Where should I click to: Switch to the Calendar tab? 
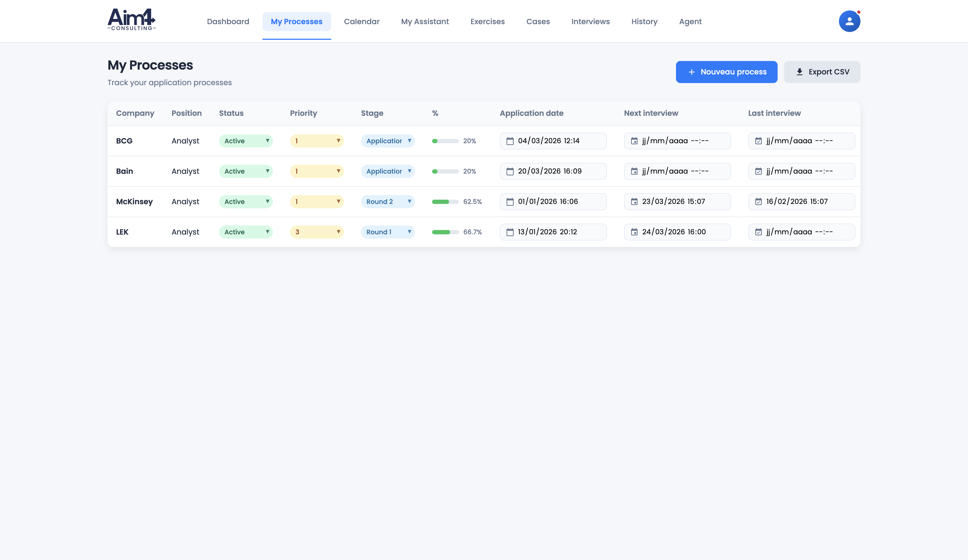(361, 21)
